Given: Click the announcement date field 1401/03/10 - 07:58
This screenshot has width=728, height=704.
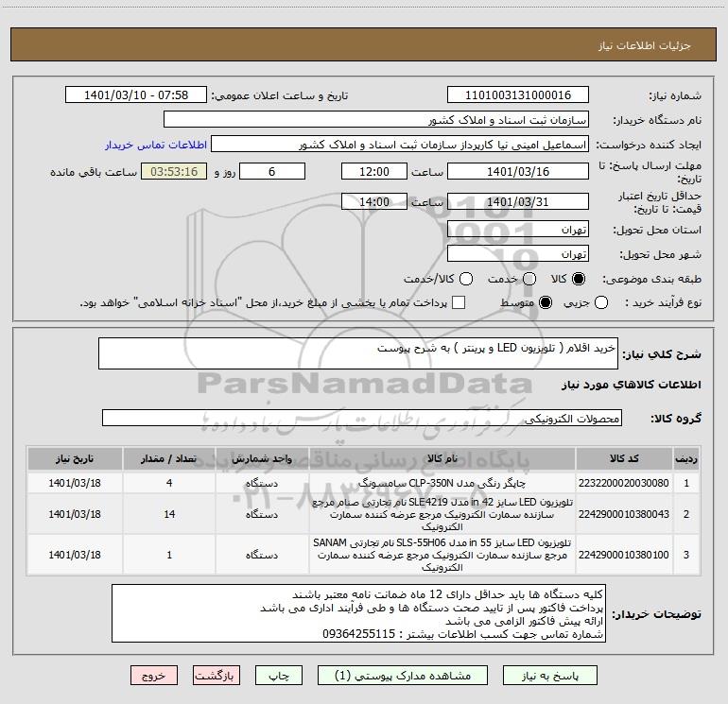Looking at the screenshot, I should [x=136, y=94].
